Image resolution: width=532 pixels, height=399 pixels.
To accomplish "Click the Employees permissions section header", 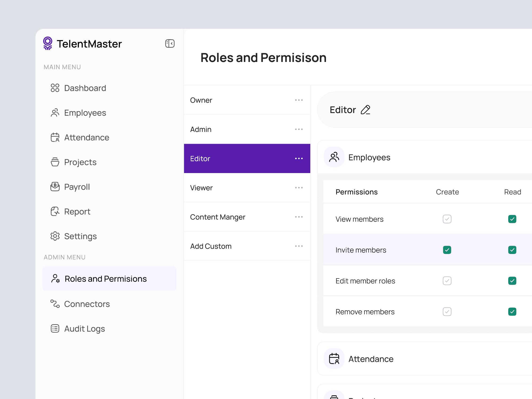I will [425, 157].
